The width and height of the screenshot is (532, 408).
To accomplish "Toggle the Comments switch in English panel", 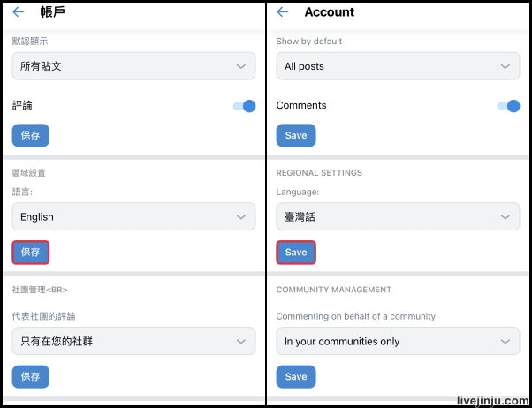I will pyautogui.click(x=508, y=106).
